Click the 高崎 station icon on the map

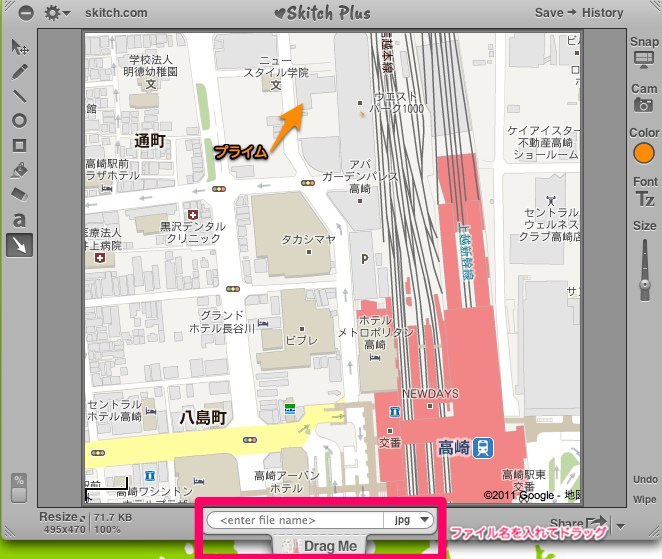point(483,448)
